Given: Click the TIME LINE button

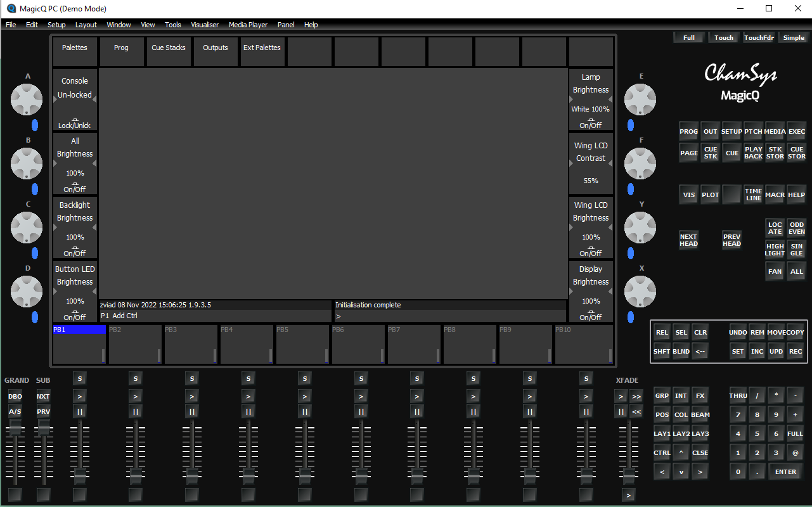Looking at the screenshot, I should (753, 195).
